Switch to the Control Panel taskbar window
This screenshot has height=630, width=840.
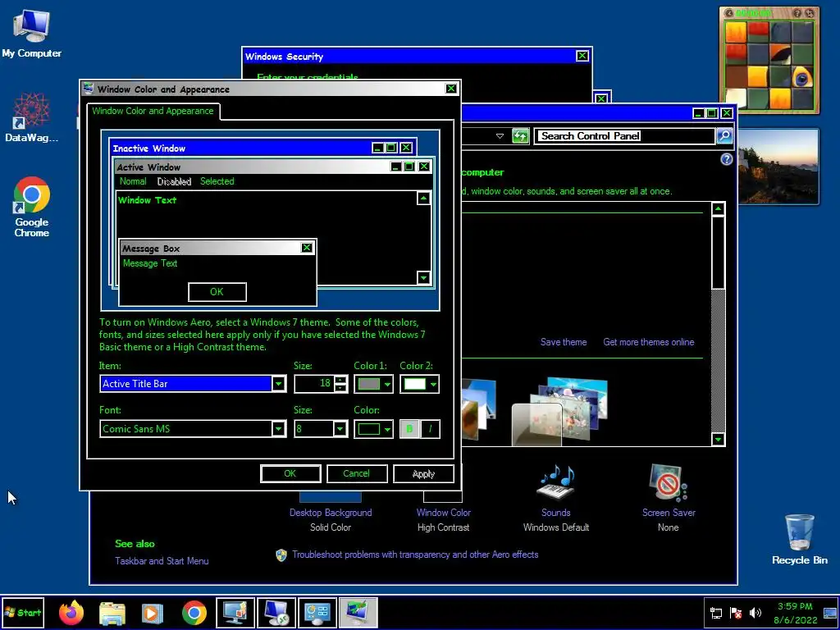[317, 612]
